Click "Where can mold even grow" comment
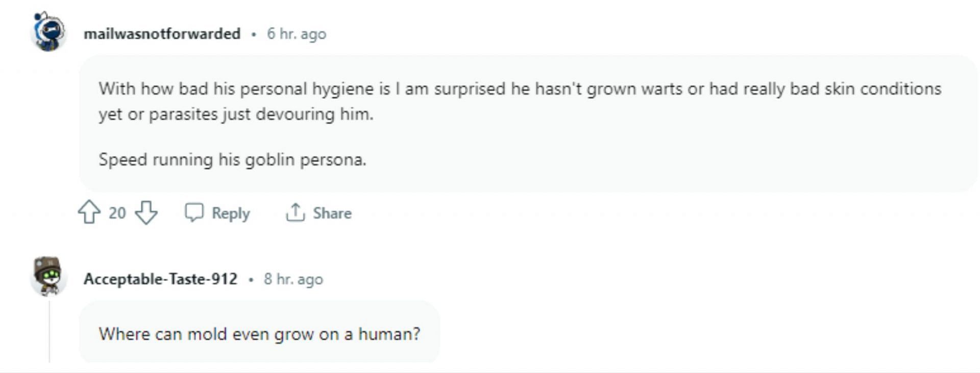Image resolution: width=980 pixels, height=373 pixels. click(259, 334)
